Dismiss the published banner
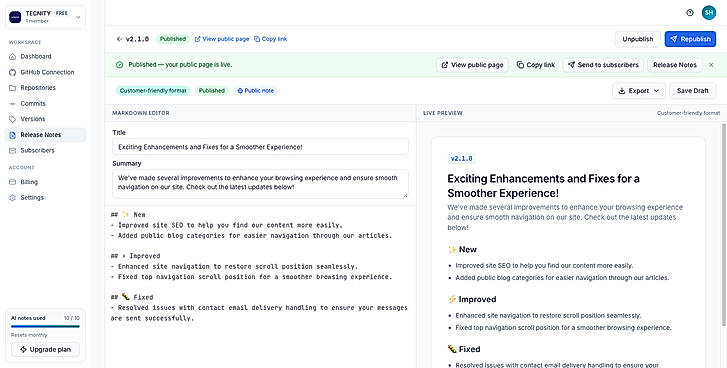 pos(711,65)
